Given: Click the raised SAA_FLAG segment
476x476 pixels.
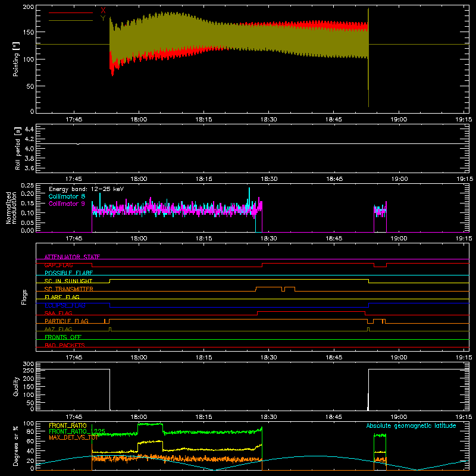Looking at the screenshot, I should click(x=311, y=311).
